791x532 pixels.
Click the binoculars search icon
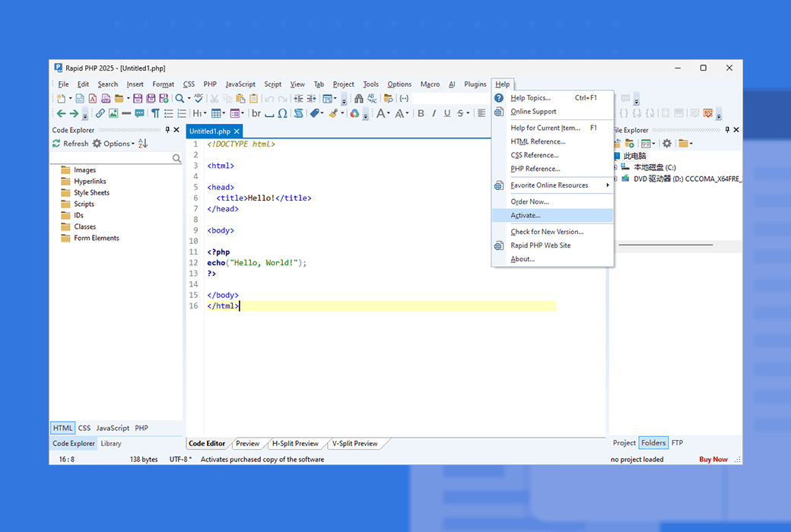pyautogui.click(x=358, y=98)
